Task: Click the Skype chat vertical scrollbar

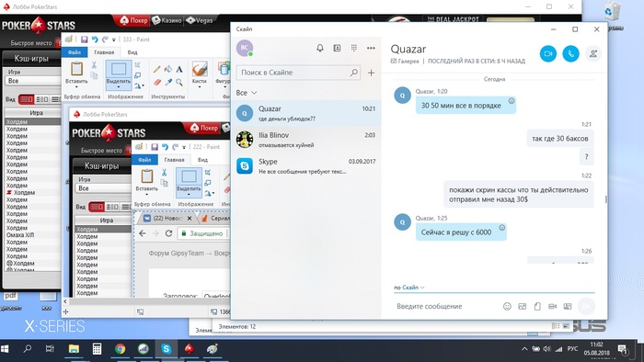Action: click(605, 199)
